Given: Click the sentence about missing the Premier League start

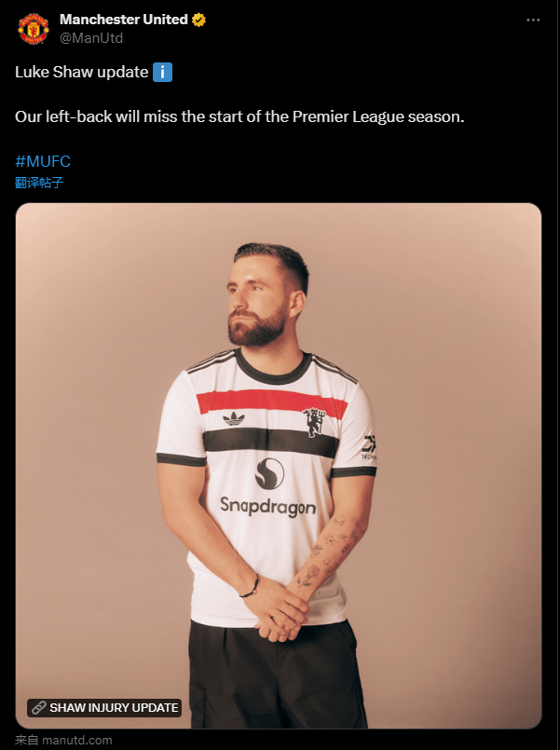Looking at the screenshot, I should point(239,116).
